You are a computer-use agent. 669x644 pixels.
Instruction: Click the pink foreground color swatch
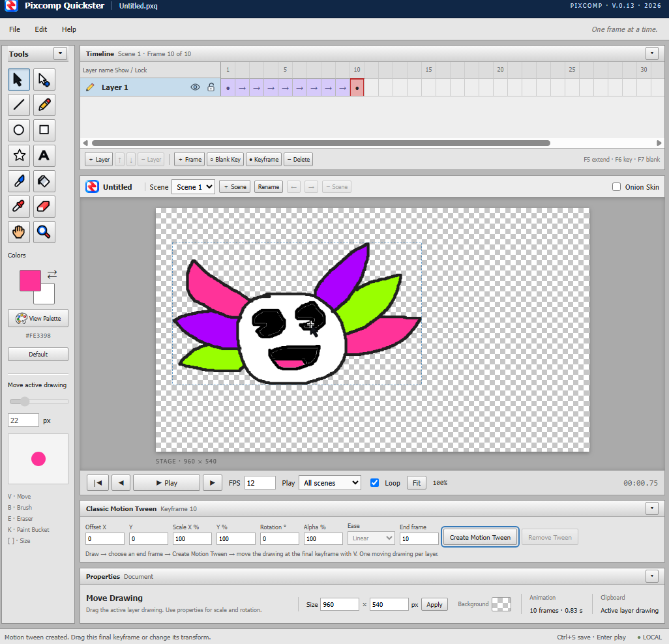coord(30,280)
